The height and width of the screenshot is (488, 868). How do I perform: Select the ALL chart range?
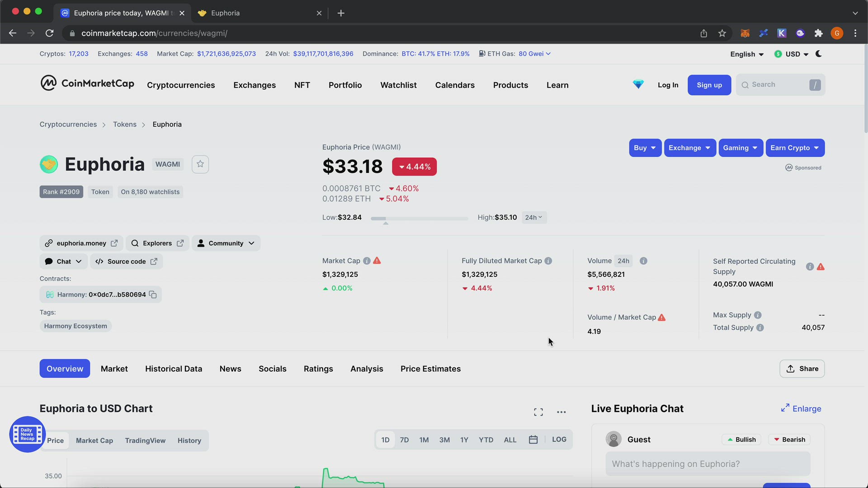[x=510, y=440]
